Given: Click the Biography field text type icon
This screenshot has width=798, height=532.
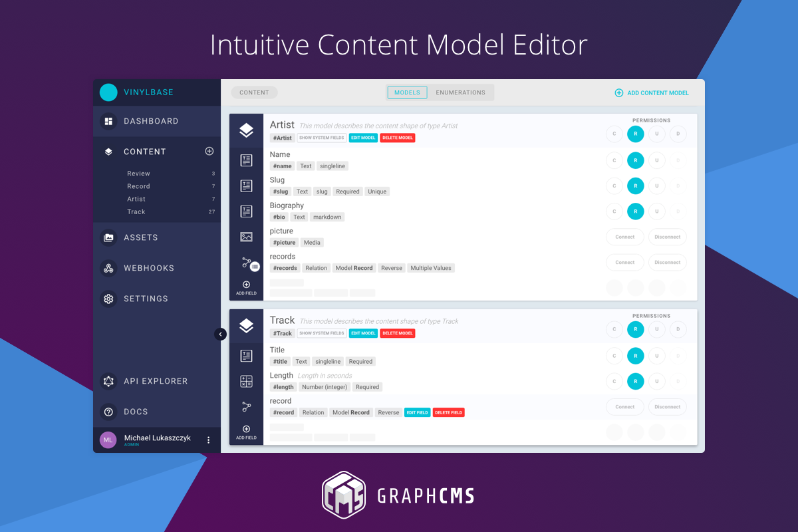Looking at the screenshot, I should tap(246, 211).
